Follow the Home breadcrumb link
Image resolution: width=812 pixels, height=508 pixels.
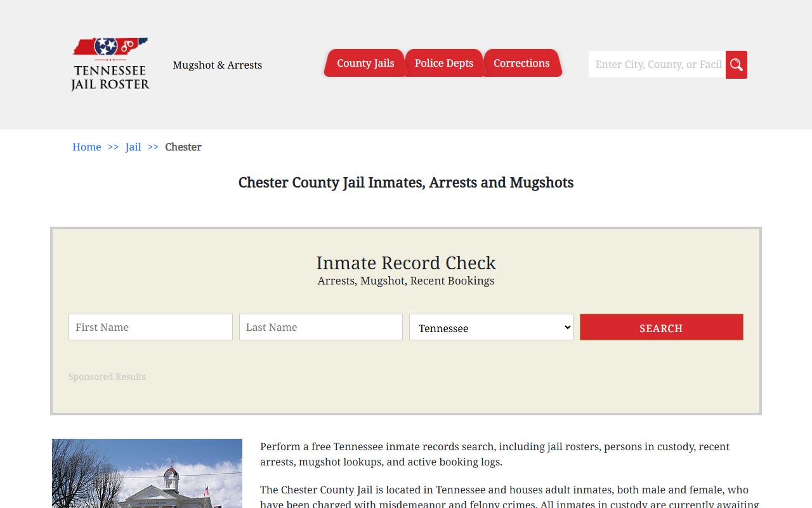(x=87, y=147)
